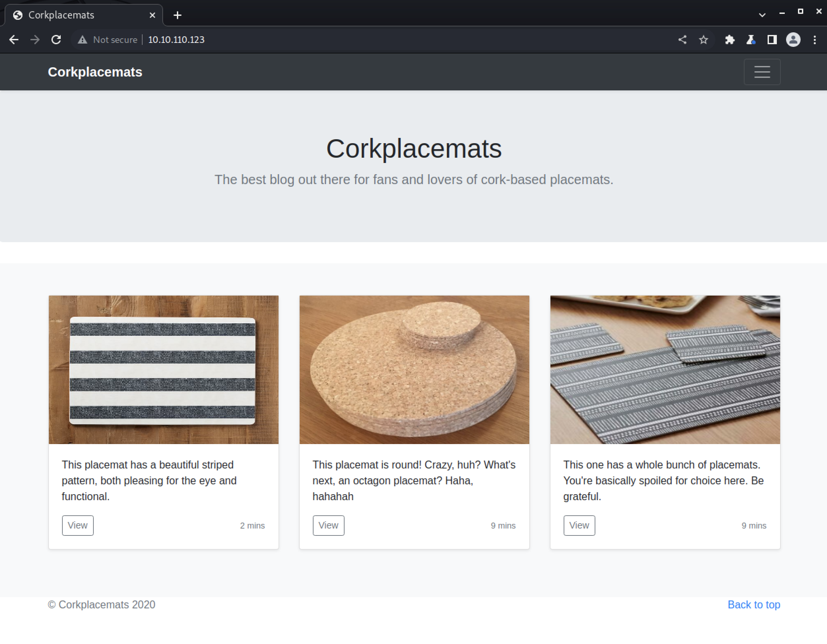The width and height of the screenshot is (827, 644).
Task: Bookmark this page with the star icon
Action: (x=704, y=40)
